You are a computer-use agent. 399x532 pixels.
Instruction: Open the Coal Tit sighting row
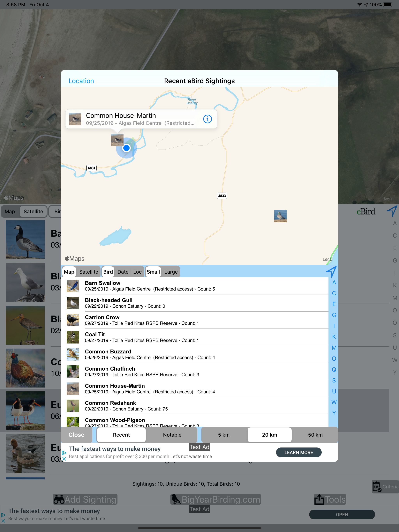[195, 337]
